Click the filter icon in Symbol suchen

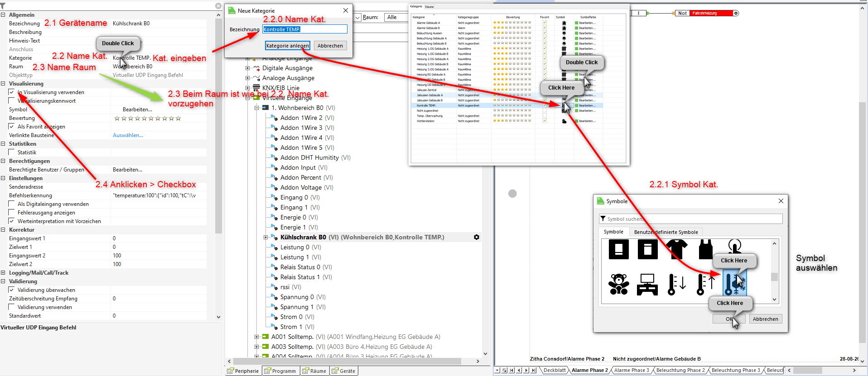tap(603, 219)
